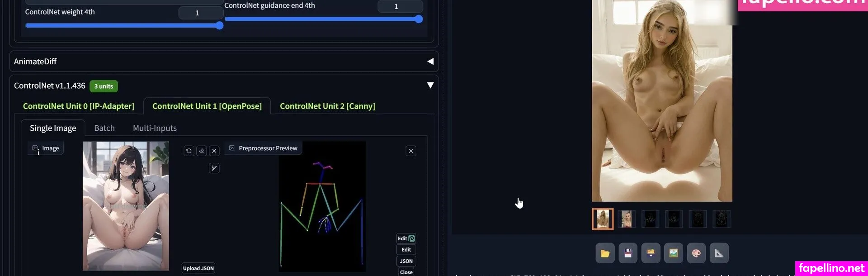Click the Upload JSON button
Screen dimensions: 868x276
tap(198, 268)
